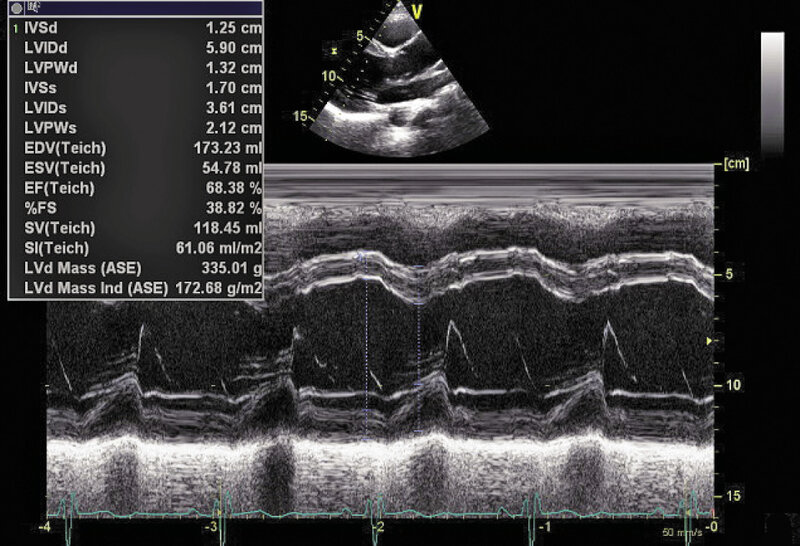Select the SV(Teich) label
Viewport: 800px width, 546px height.
pyautogui.click(x=60, y=228)
